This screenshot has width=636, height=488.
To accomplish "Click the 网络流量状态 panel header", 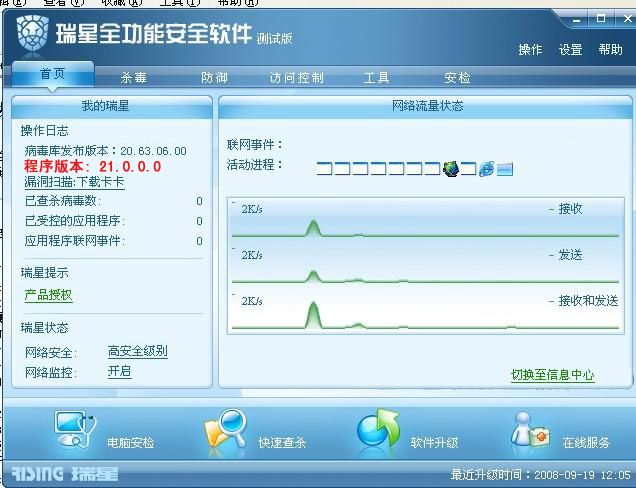I will (425, 107).
